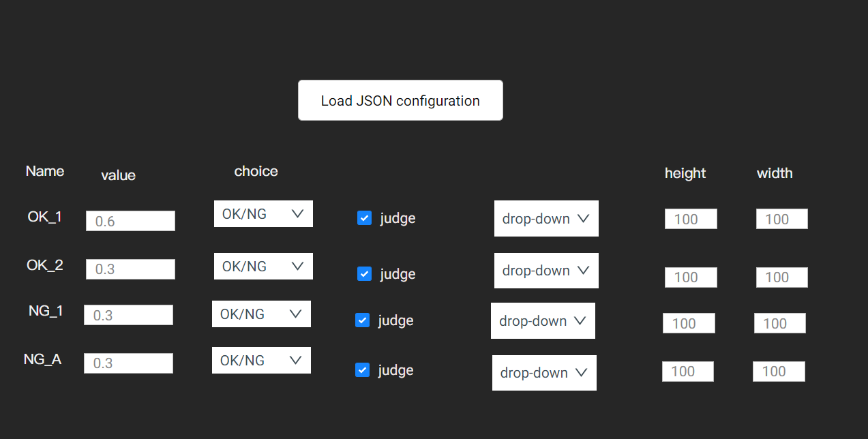This screenshot has height=439, width=868.
Task: Expand the drop-down selector on OK_1 row
Action: [x=545, y=218]
